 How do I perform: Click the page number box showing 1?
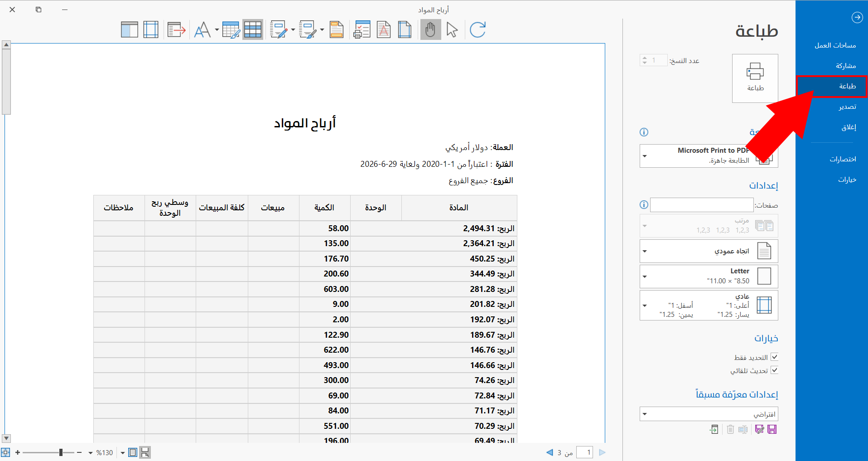pos(584,452)
